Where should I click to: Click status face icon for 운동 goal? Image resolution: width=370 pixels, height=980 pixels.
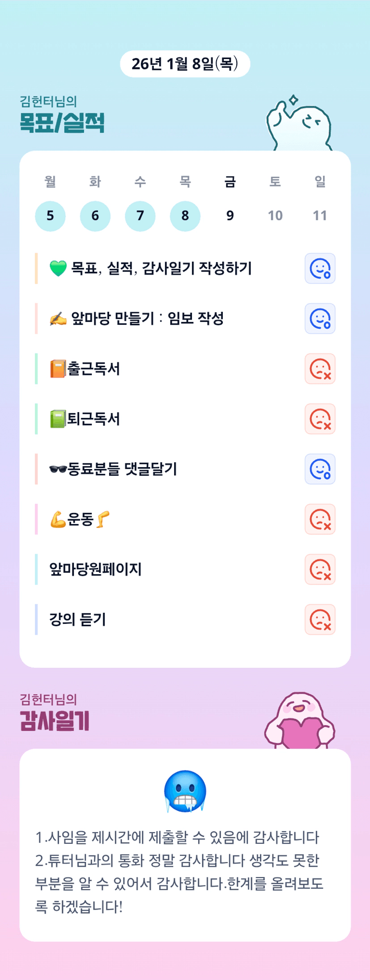coord(320,520)
